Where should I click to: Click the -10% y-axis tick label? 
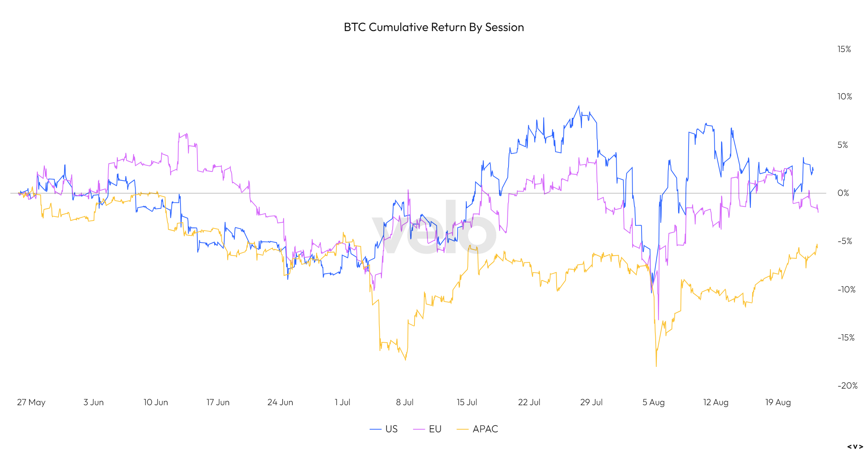(846, 290)
